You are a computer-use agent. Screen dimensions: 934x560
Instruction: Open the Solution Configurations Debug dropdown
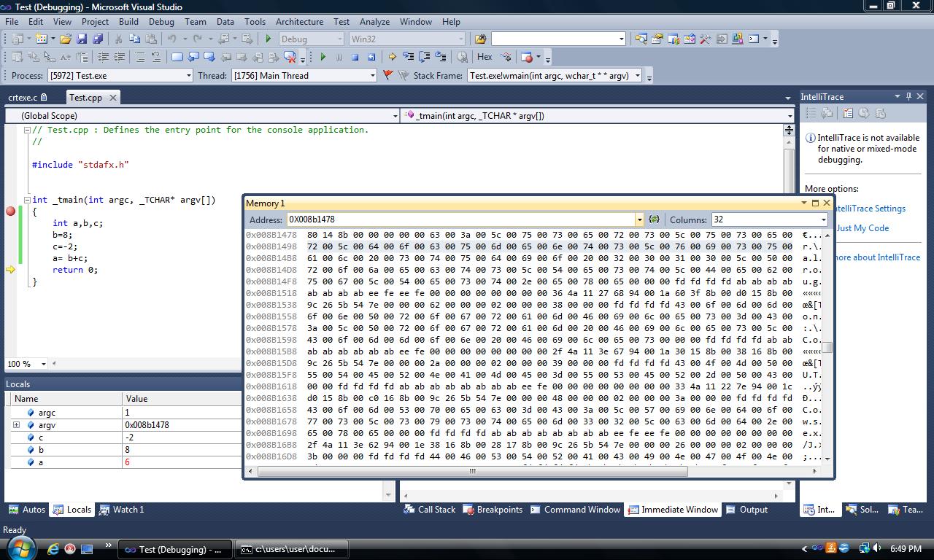click(x=311, y=39)
